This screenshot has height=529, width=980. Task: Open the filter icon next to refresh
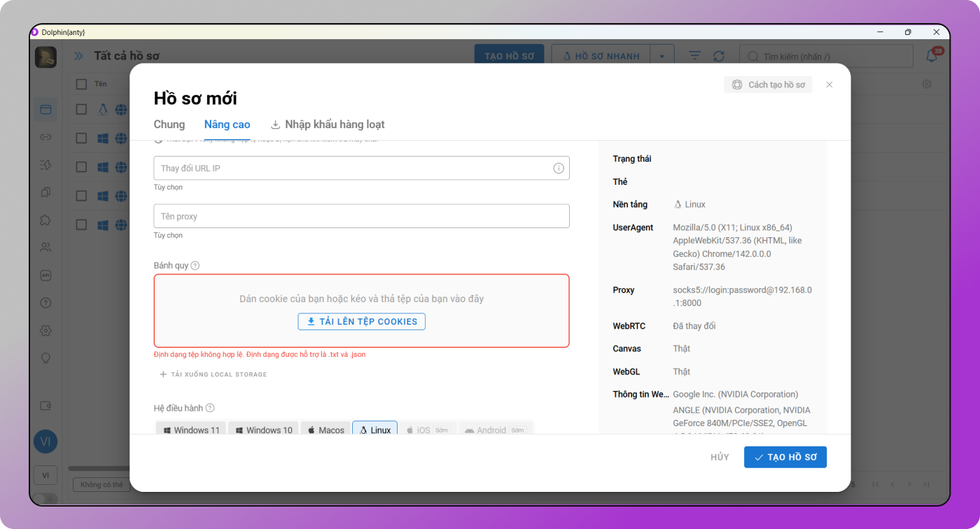[694, 55]
